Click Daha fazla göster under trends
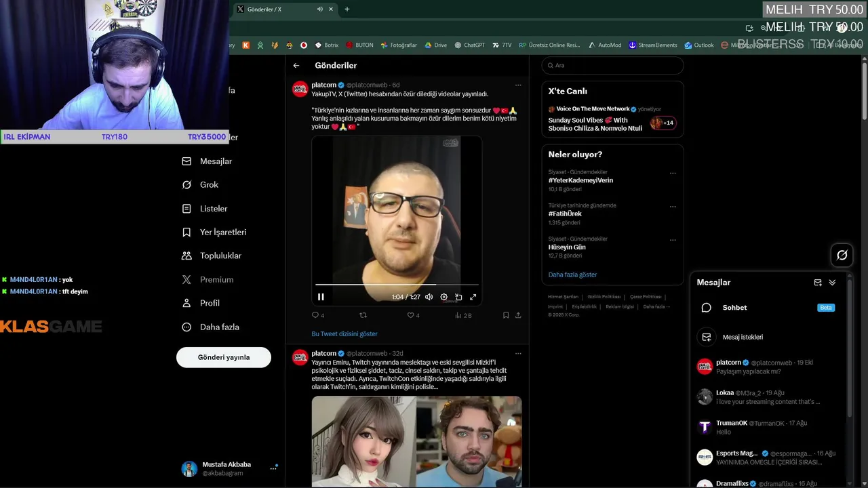Viewport: 868px width, 488px height. tap(572, 274)
